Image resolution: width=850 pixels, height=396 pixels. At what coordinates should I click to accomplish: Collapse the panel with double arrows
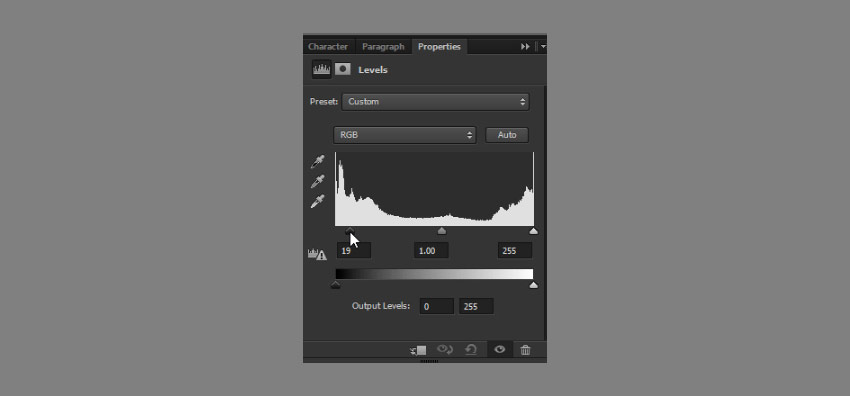point(525,47)
